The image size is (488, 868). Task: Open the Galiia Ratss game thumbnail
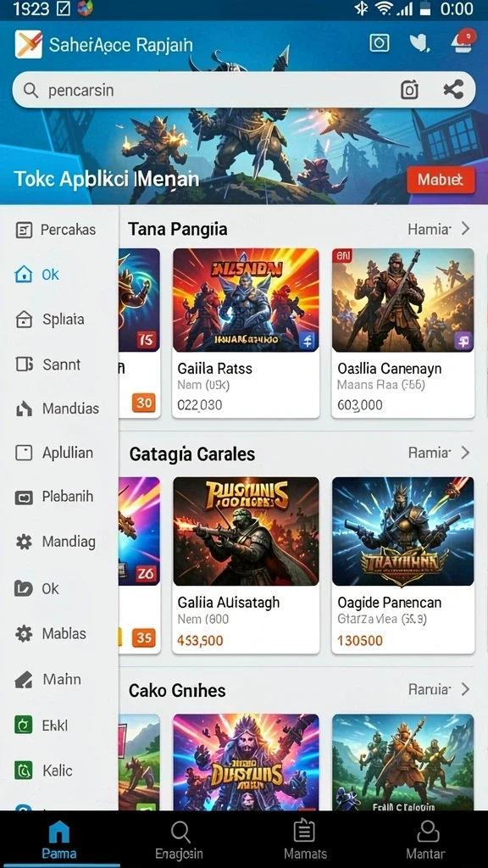(246, 300)
